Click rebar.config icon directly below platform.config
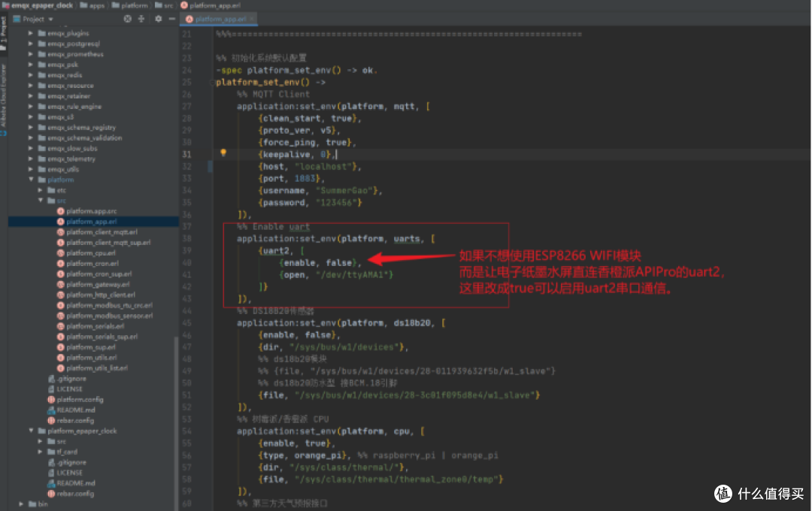This screenshot has width=812, height=511. point(51,420)
